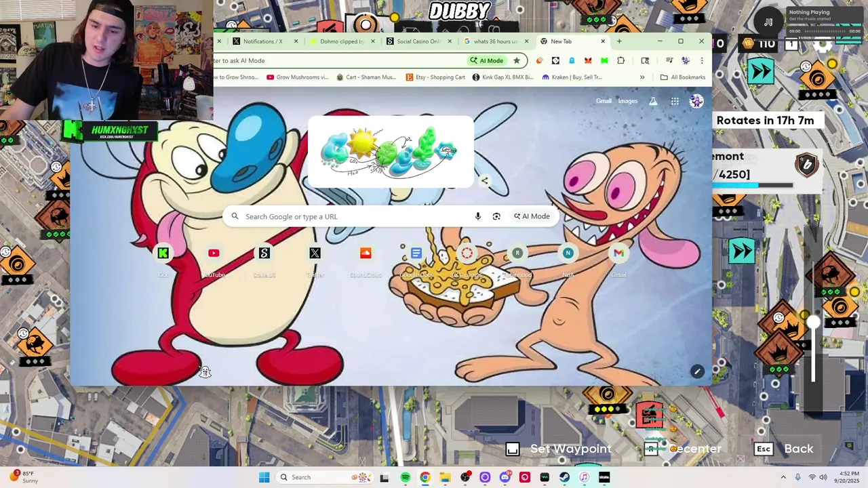Open Kink Gap XL BMX bookmark

click(502, 77)
